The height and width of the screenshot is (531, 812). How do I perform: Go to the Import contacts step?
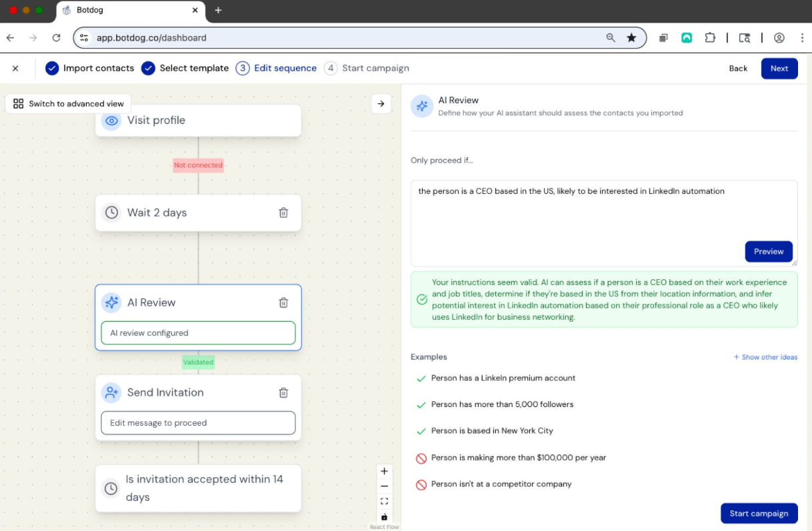coord(90,68)
